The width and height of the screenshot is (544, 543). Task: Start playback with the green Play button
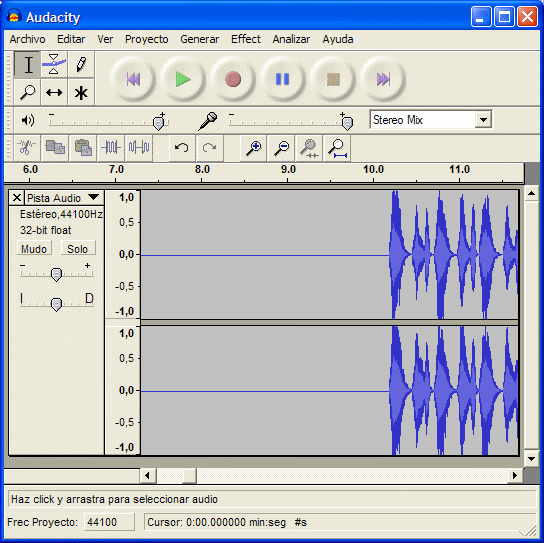pyautogui.click(x=183, y=79)
